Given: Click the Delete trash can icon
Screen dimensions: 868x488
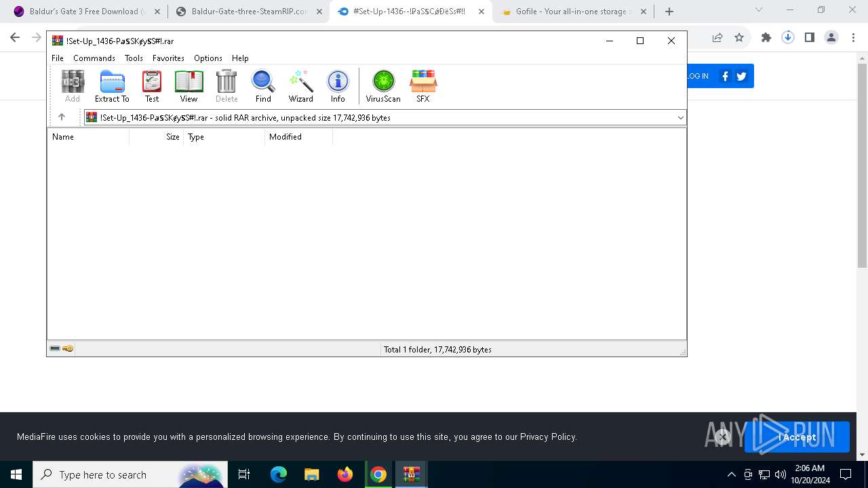Looking at the screenshot, I should (226, 86).
